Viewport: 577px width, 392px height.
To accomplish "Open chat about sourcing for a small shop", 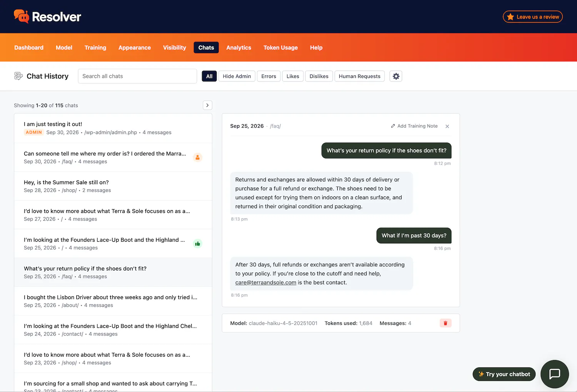I will (x=113, y=383).
